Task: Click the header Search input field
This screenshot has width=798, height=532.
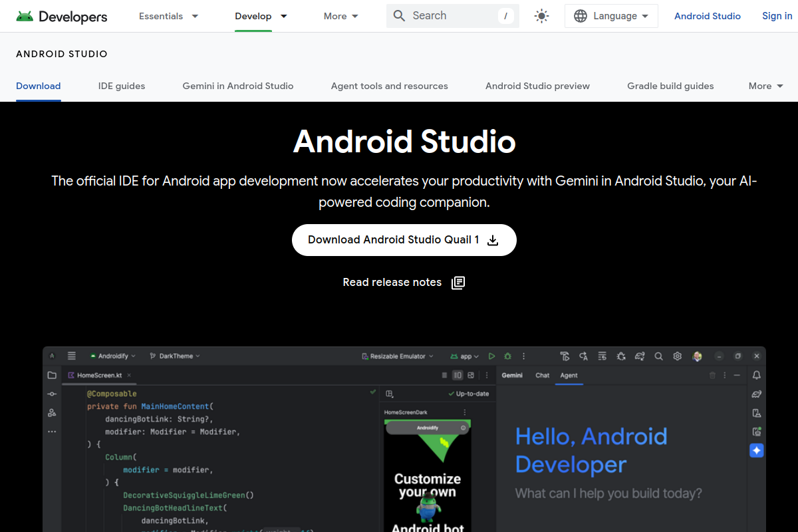Action: tap(453, 15)
